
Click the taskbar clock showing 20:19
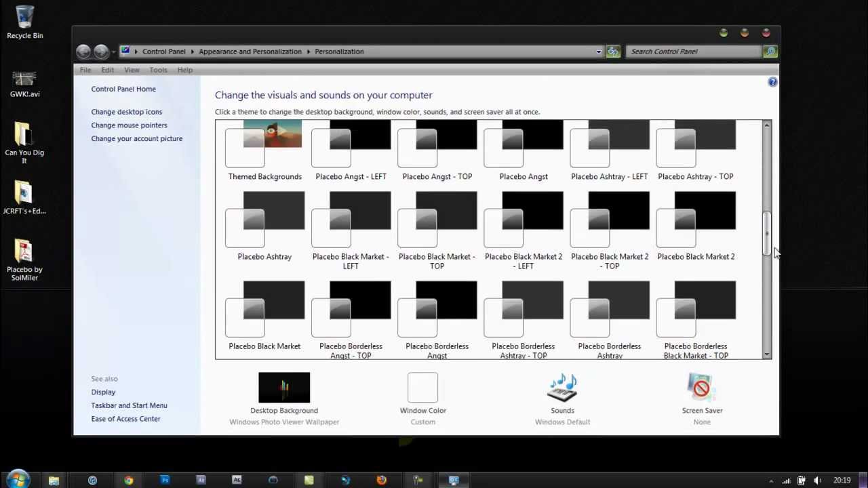(842, 481)
